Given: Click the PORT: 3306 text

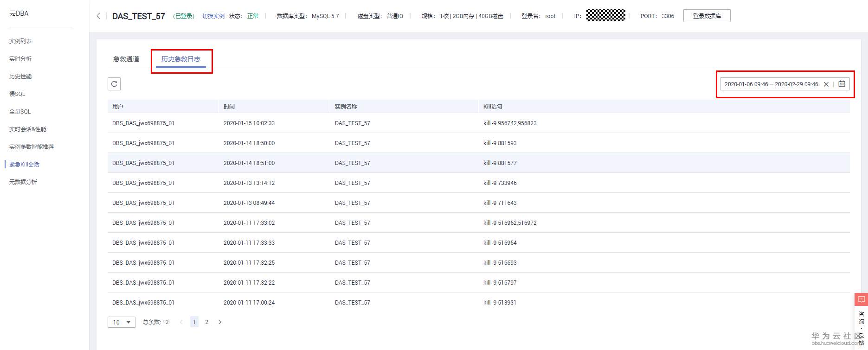Looking at the screenshot, I should 657,16.
